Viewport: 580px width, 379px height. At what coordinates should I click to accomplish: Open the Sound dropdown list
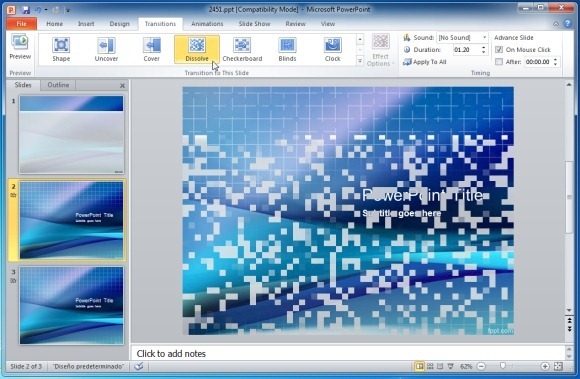pos(484,37)
